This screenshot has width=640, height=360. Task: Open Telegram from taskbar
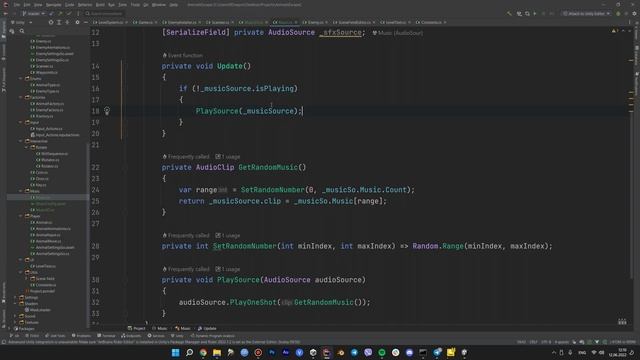[354, 352]
